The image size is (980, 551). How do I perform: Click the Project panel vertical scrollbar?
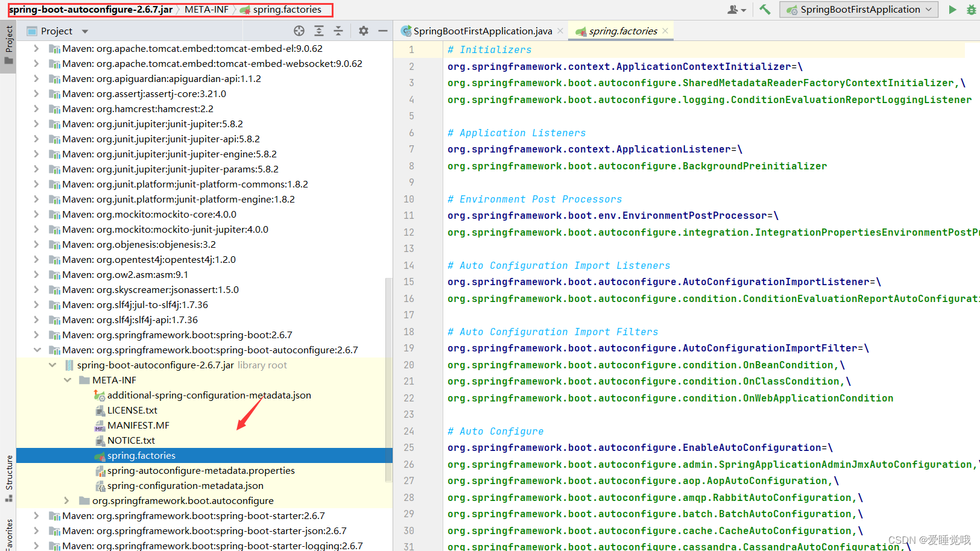(x=389, y=380)
